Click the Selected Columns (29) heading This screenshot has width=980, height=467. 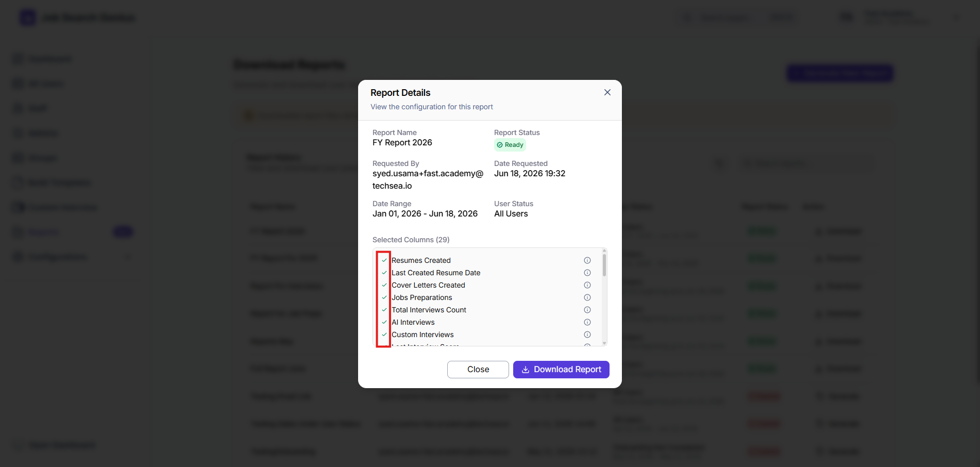point(411,240)
